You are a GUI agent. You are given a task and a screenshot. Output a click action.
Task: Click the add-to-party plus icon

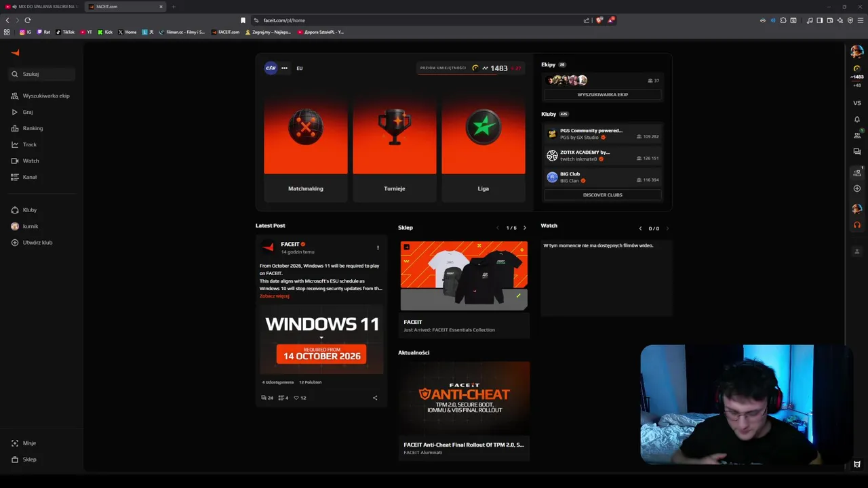click(x=857, y=188)
